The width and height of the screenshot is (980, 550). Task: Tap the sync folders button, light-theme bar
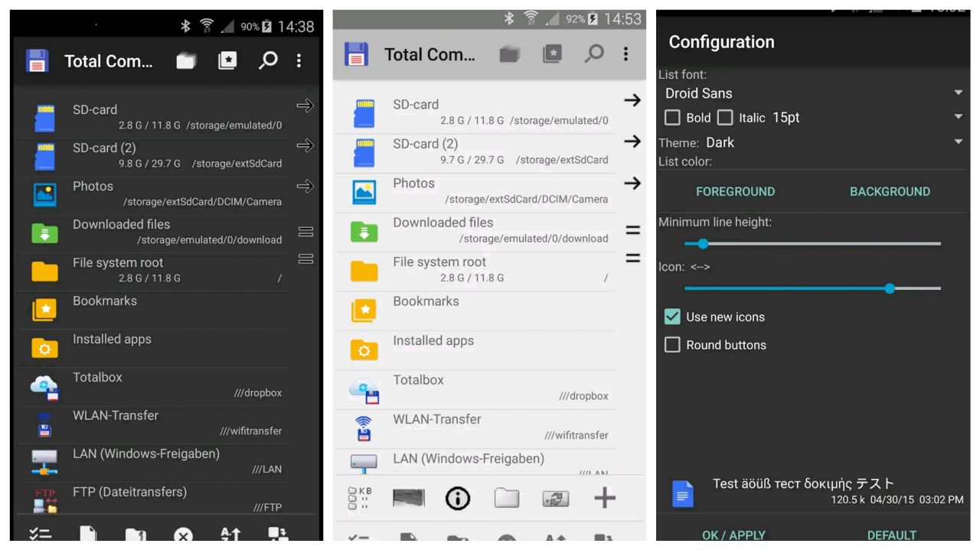click(556, 499)
